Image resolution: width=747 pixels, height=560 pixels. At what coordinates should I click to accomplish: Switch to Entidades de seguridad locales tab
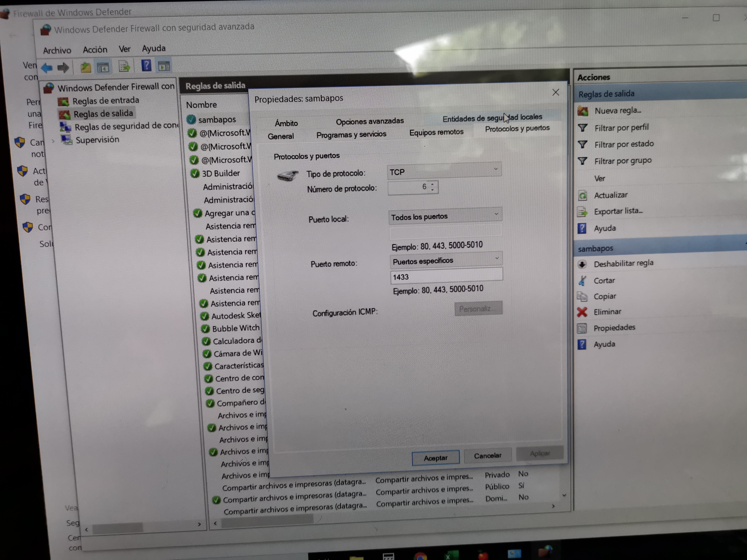click(x=492, y=118)
